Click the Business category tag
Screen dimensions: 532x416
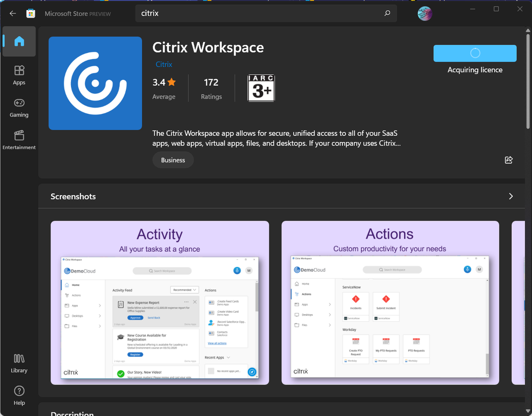[173, 160]
